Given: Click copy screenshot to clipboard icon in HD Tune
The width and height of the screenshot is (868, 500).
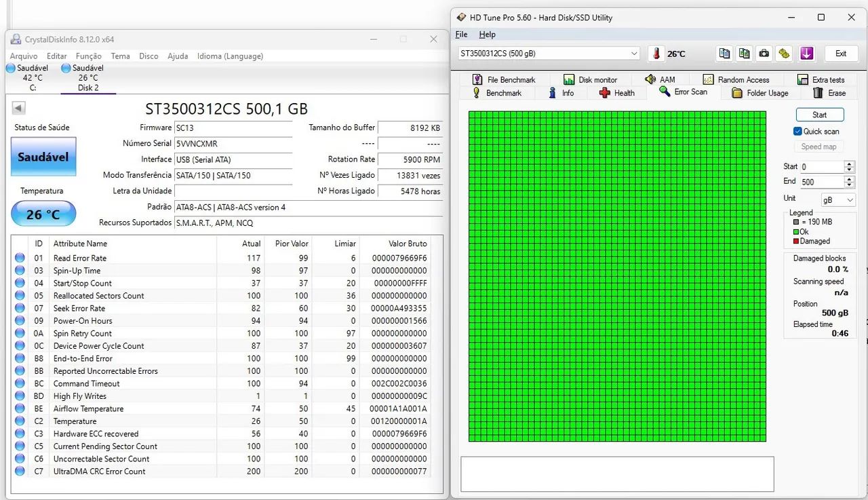Looking at the screenshot, I should click(745, 54).
